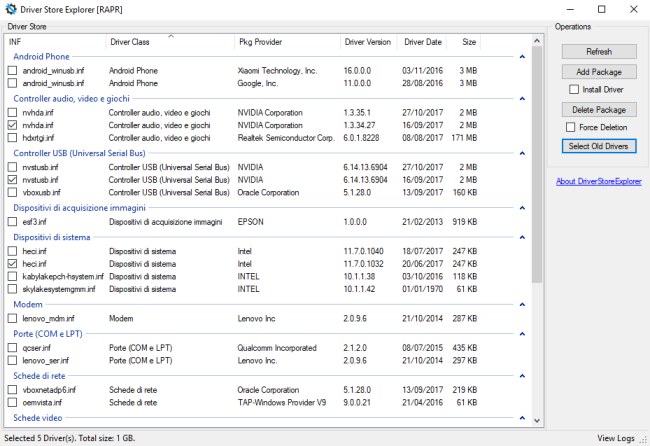This screenshot has height=446, width=650.
Task: Sort by INF column header
Action: [55, 42]
